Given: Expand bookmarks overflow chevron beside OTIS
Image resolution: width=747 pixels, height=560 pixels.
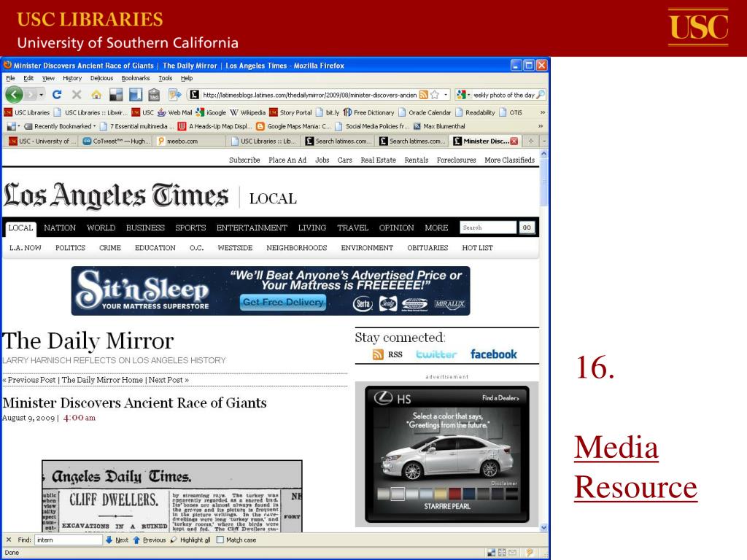Looking at the screenshot, I should [542, 112].
